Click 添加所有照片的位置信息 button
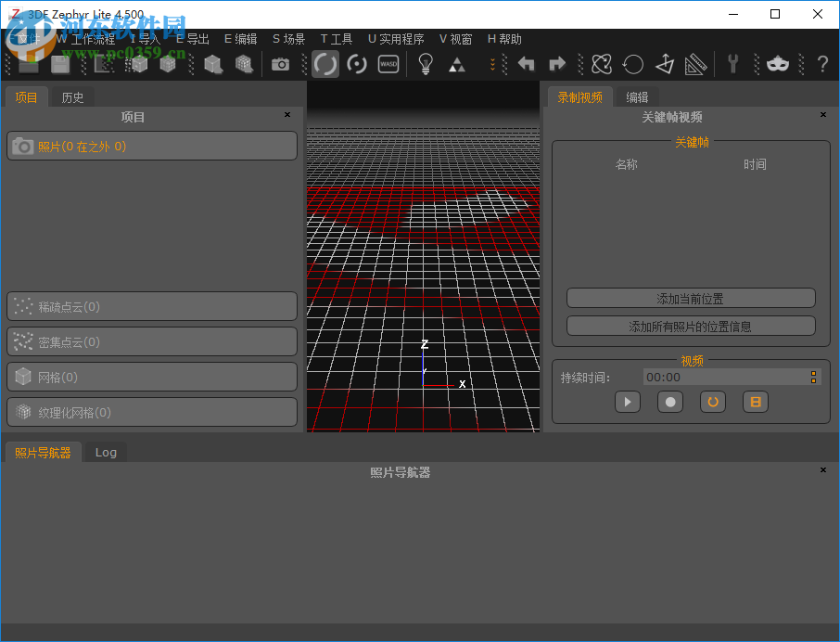This screenshot has height=642, width=840. click(690, 326)
